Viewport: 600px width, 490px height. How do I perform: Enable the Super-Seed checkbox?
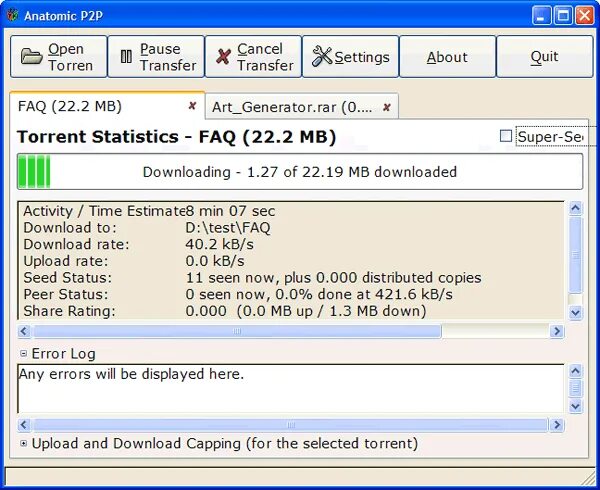pyautogui.click(x=506, y=136)
